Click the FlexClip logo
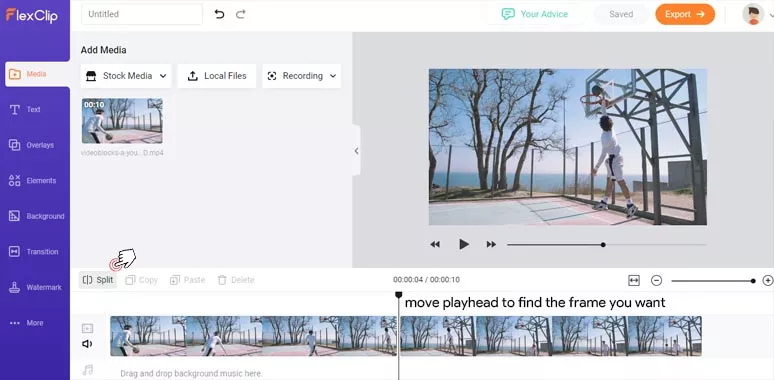Screen dimensions: 774x380 pyautogui.click(x=32, y=15)
